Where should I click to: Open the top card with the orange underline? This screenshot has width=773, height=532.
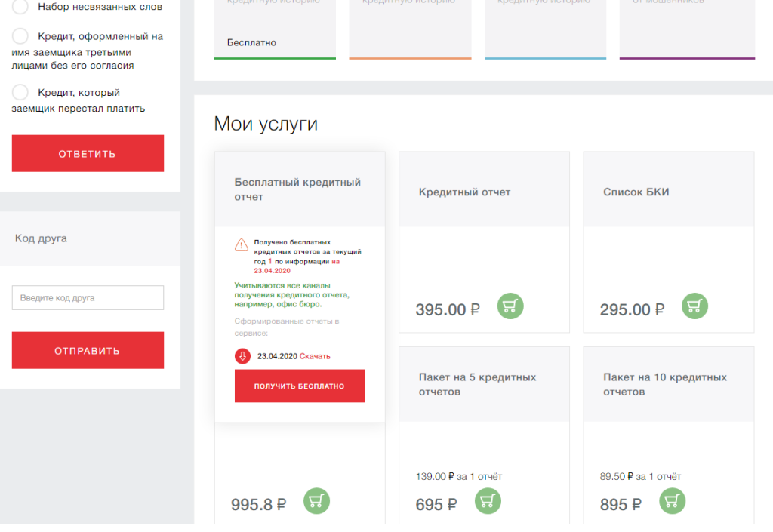410,30
